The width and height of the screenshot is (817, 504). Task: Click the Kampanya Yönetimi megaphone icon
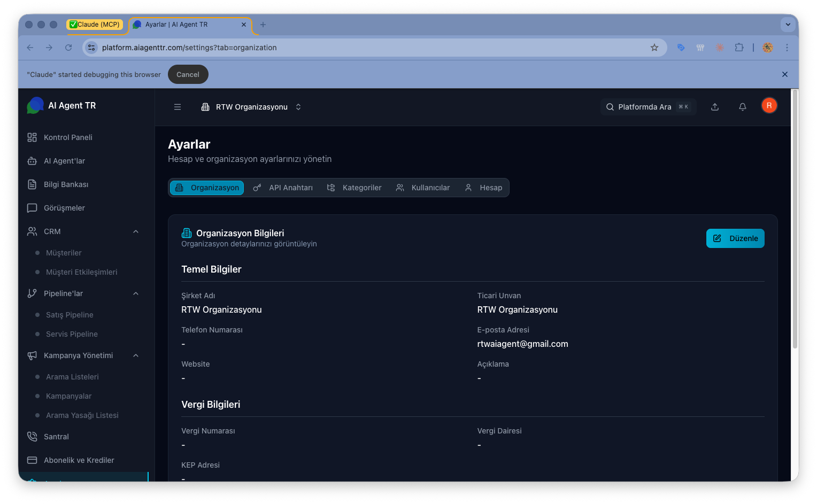32,355
